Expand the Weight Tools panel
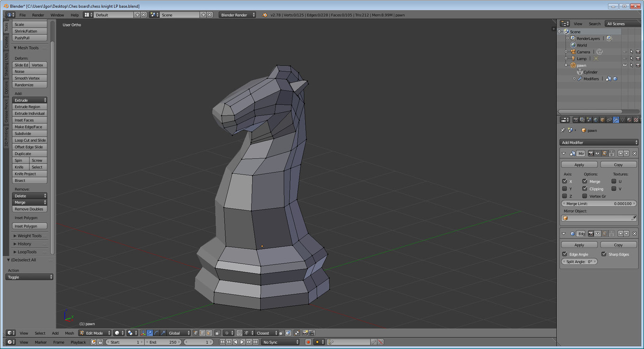This screenshot has width=644, height=349. click(x=30, y=236)
